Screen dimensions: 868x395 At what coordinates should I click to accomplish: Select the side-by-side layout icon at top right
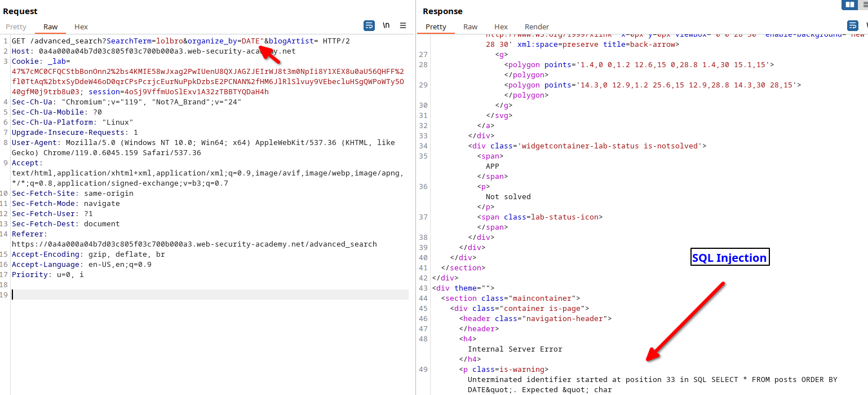pos(851,5)
